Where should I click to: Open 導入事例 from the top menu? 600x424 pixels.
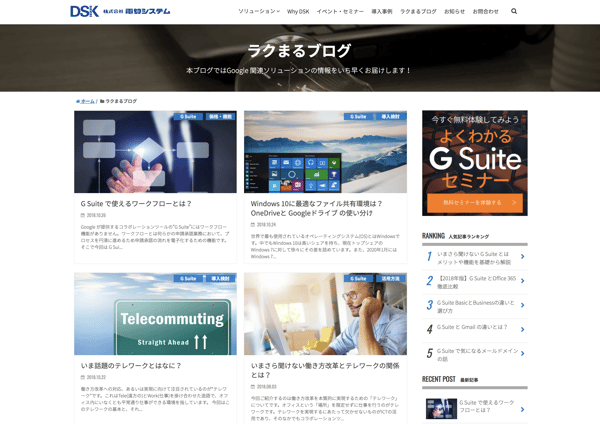[x=382, y=11]
